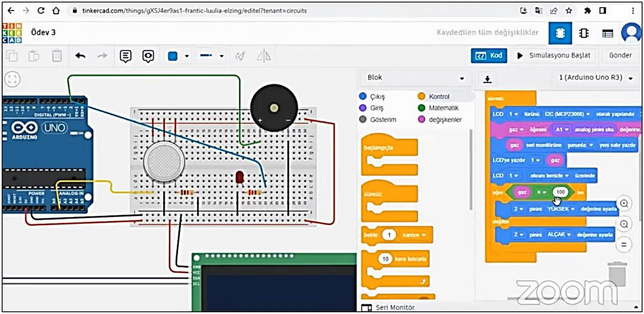This screenshot has height=314, width=644.
Task: Mirror selected component
Action: (264, 56)
